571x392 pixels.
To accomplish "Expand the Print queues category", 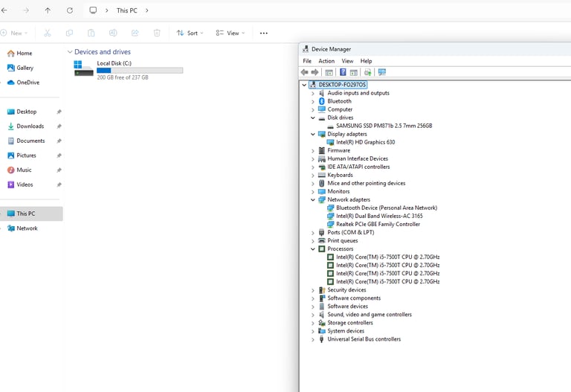I will pyautogui.click(x=313, y=241).
